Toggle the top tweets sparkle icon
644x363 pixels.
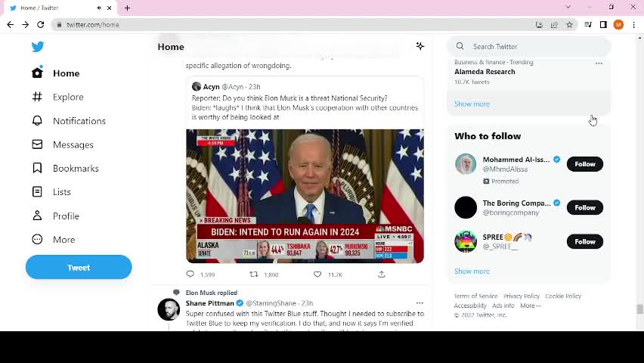tap(420, 46)
